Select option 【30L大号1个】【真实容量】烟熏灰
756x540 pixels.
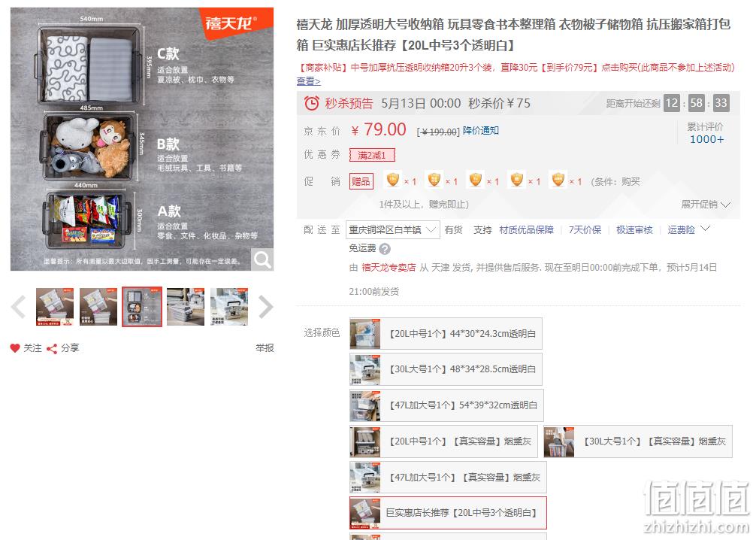pyautogui.click(x=638, y=441)
